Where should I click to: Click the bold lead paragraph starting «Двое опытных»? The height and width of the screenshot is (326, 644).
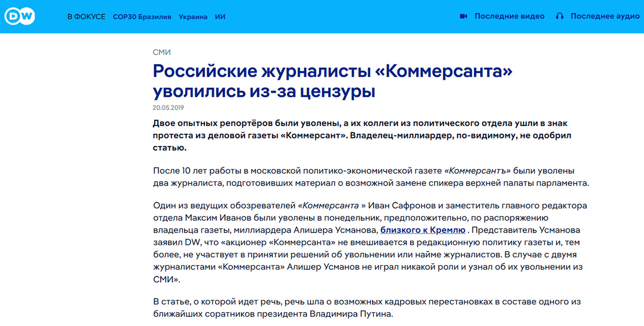point(362,135)
